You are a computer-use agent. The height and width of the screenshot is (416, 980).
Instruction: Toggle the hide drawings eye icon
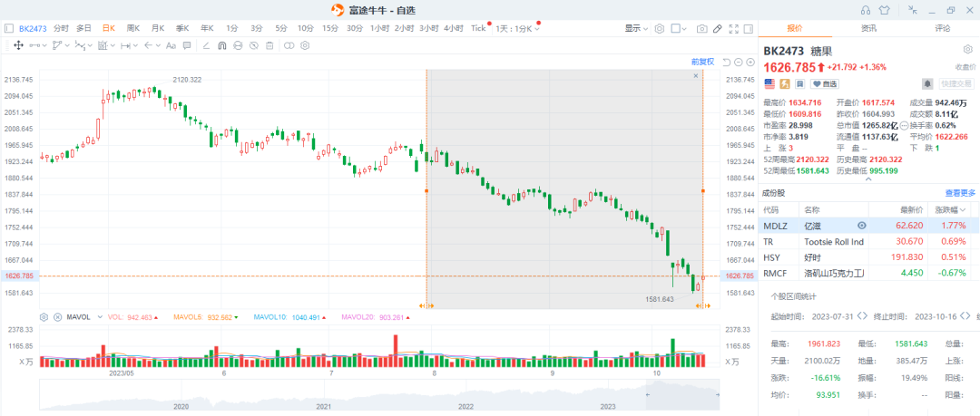254,45
